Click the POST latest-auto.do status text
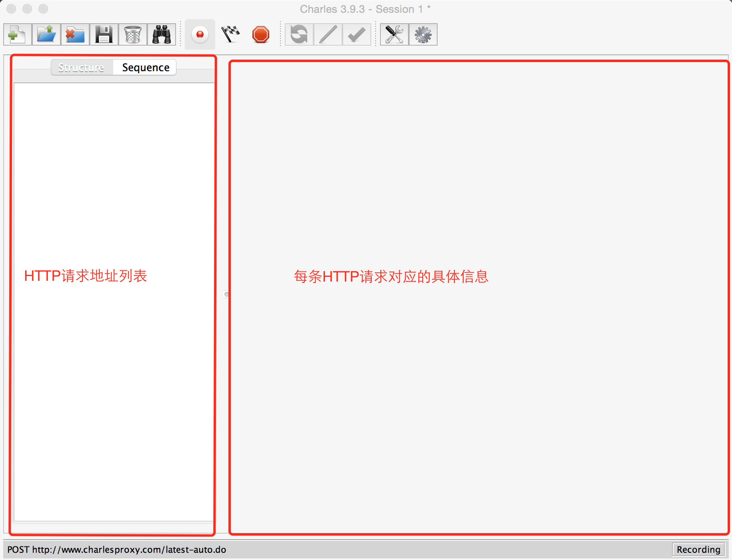The height and width of the screenshot is (560, 732). [x=117, y=550]
